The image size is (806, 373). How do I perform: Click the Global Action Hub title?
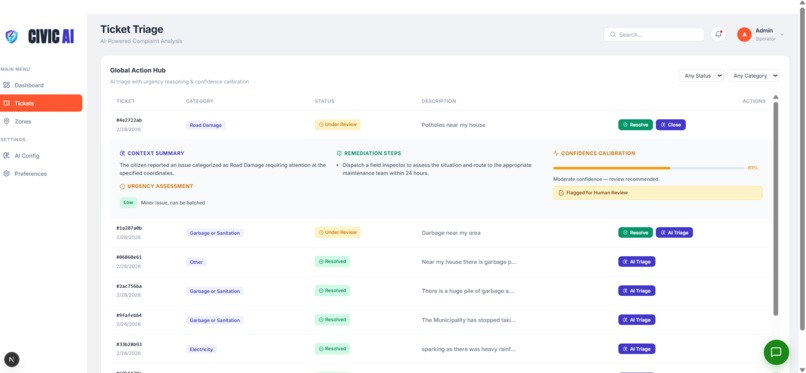tap(138, 70)
